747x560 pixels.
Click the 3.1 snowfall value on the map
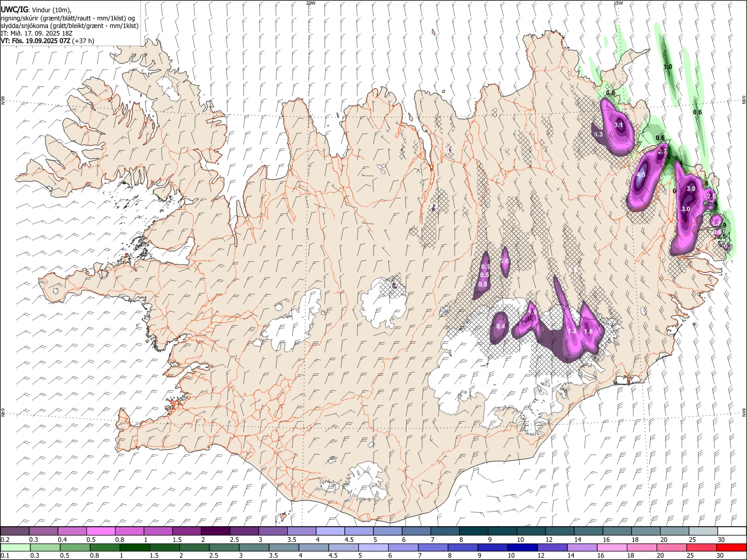pyautogui.click(x=619, y=125)
